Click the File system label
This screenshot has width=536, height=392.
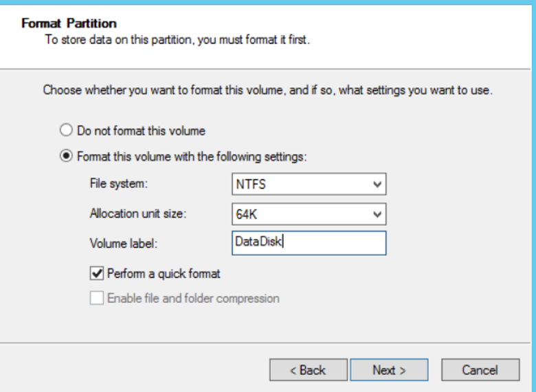coord(119,183)
